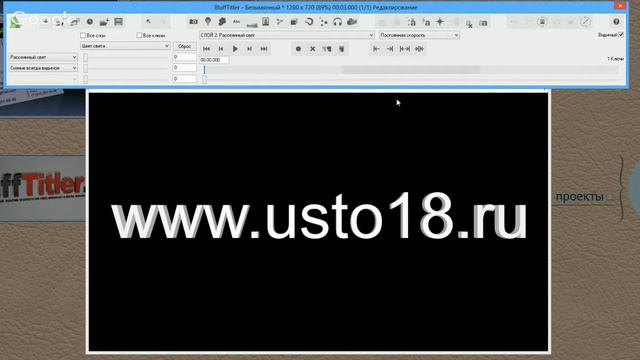Click the folder-with-plus open show icon

104,22
